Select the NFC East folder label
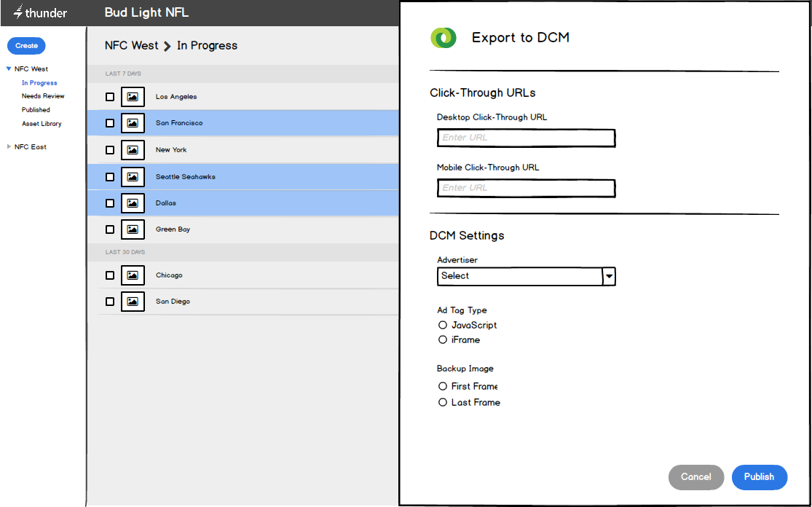 click(30, 147)
